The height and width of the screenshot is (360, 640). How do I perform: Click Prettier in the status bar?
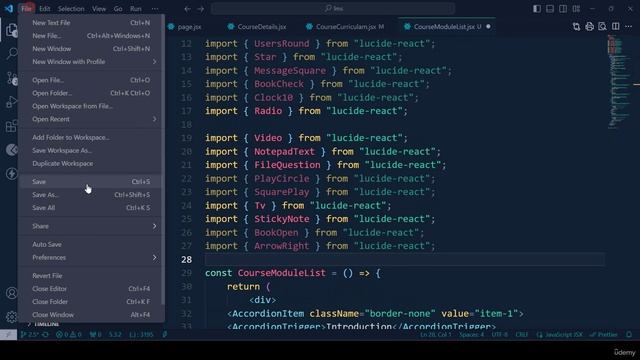tap(604, 335)
